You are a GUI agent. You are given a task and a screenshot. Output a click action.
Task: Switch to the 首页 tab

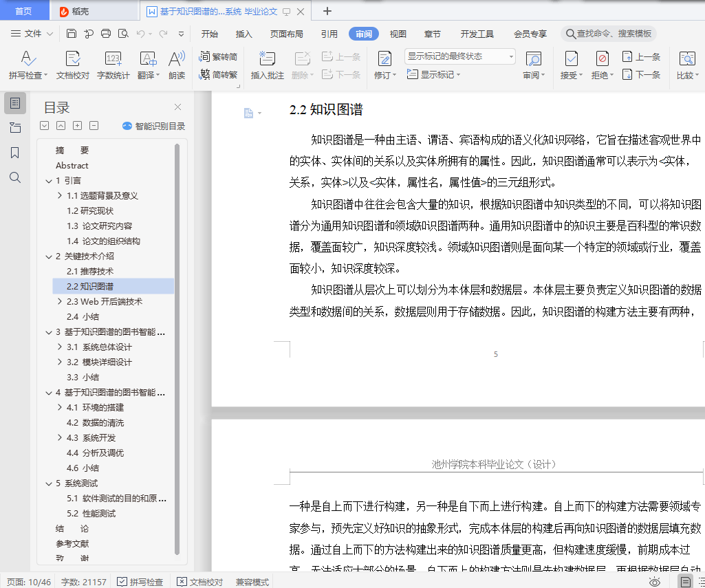coord(24,11)
